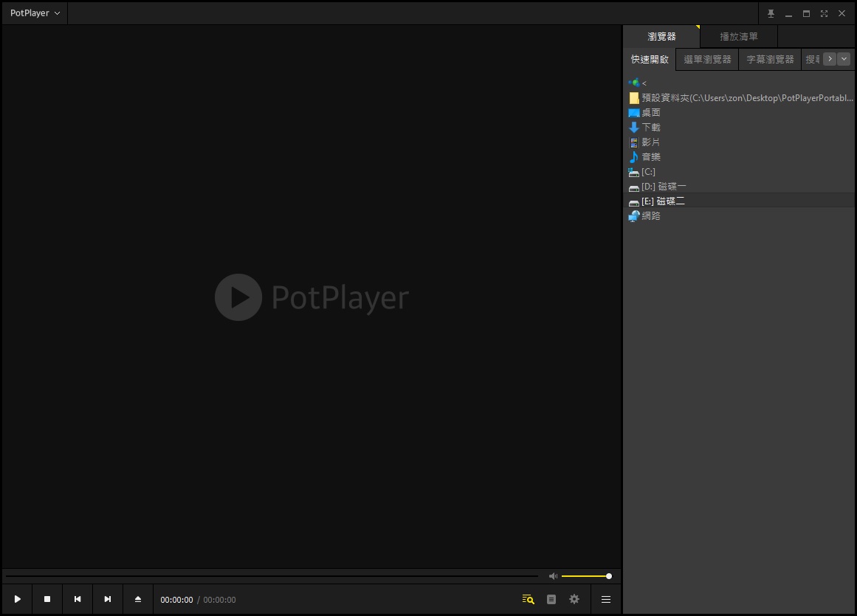
Task: Skip to the next track
Action: (x=108, y=599)
